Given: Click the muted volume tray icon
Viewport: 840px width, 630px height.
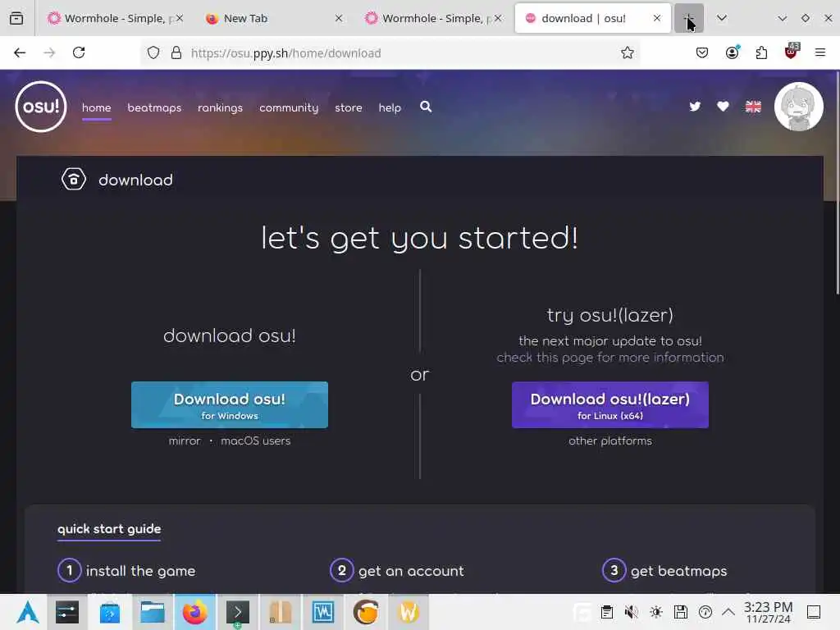Looking at the screenshot, I should coord(631,612).
